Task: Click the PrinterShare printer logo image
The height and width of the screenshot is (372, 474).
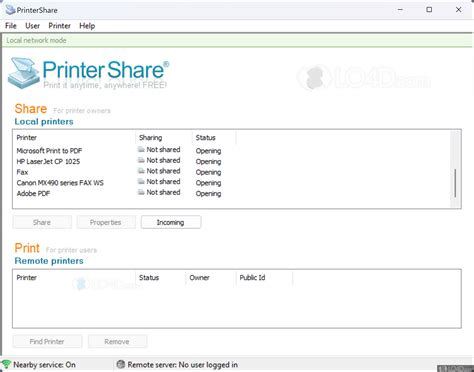Action: [x=23, y=73]
